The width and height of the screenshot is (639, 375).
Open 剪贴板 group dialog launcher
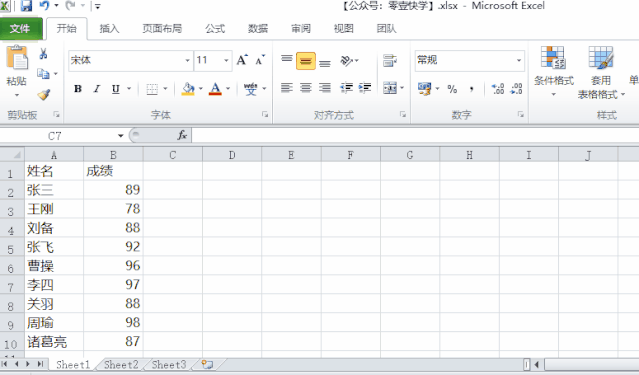tap(56, 115)
